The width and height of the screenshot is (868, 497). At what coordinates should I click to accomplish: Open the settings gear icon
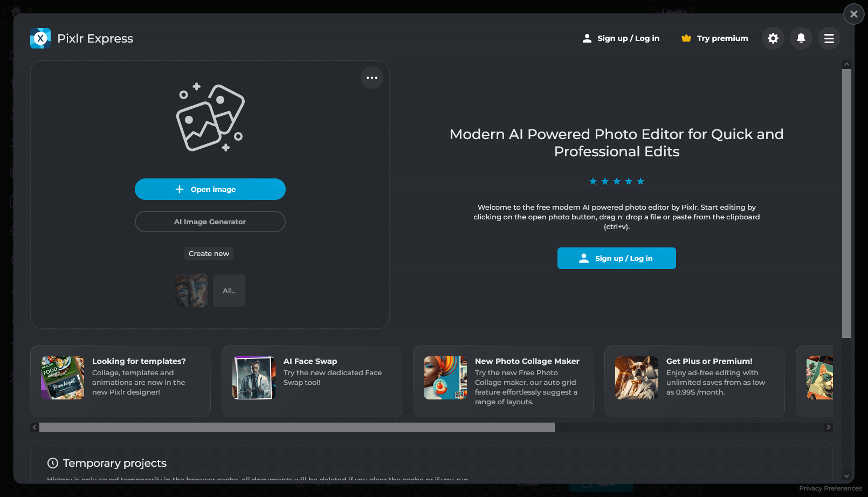pyautogui.click(x=773, y=38)
